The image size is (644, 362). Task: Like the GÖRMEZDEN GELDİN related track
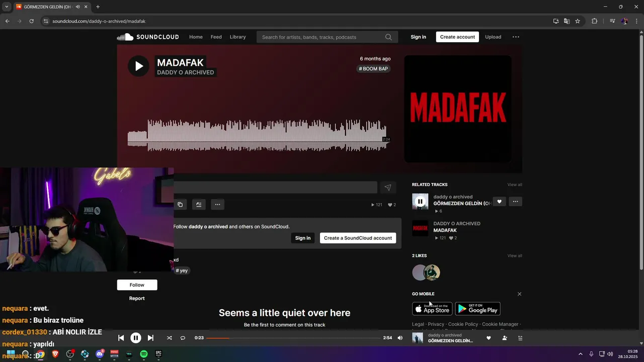pyautogui.click(x=499, y=202)
